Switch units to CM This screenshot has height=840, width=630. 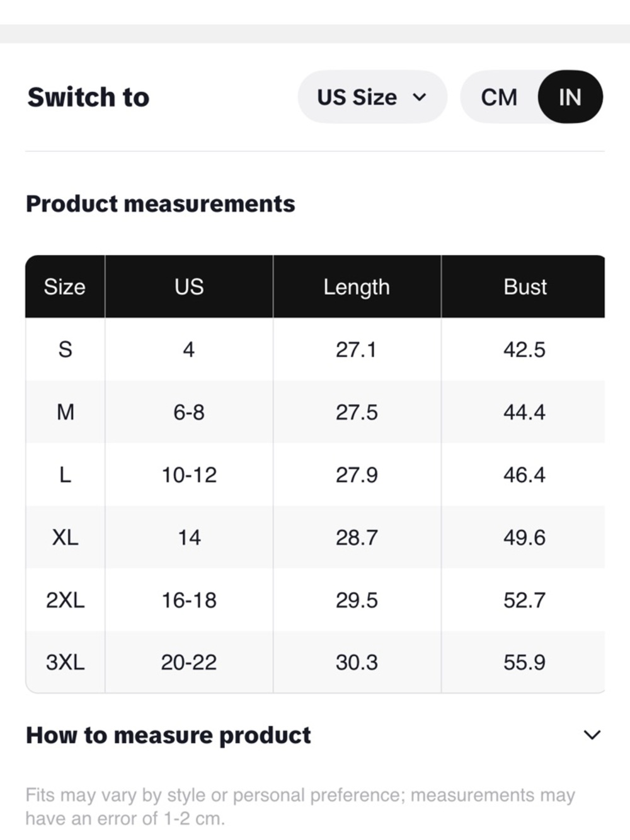tap(499, 97)
